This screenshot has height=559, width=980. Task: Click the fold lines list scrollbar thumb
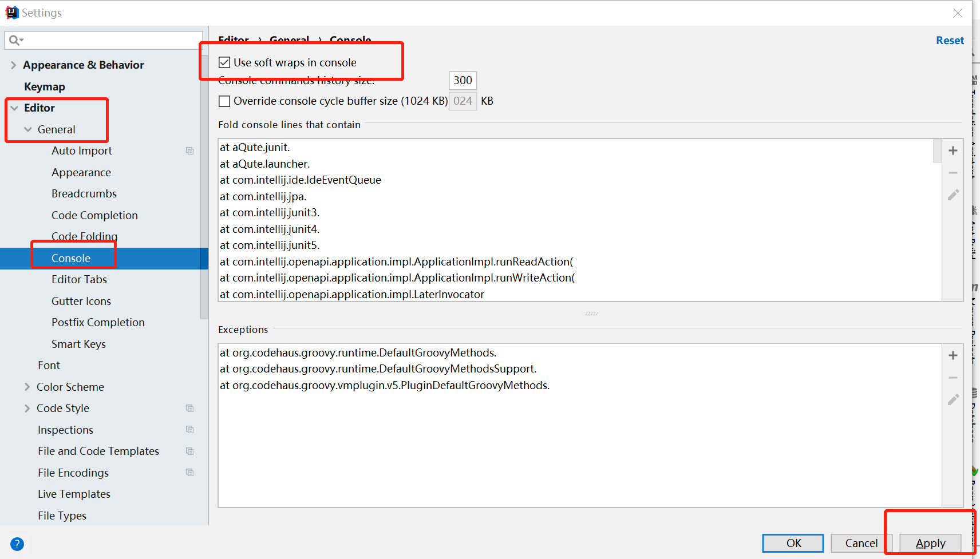coord(938,151)
